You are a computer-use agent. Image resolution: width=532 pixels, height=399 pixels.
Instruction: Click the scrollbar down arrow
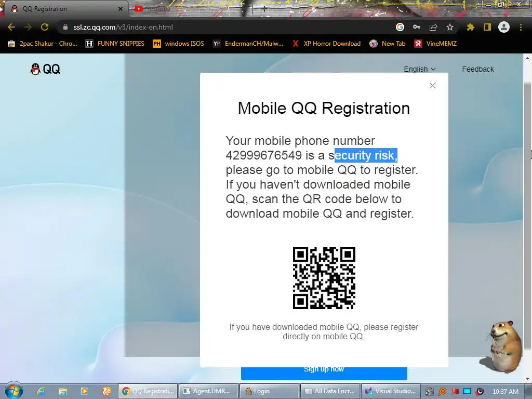coord(528,378)
